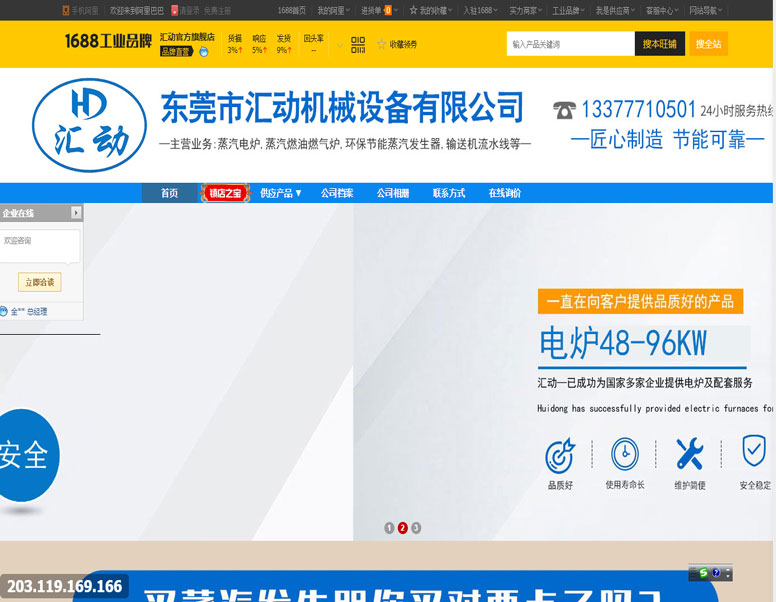Click the 东莞市汇动机械设备有限公司 company title

click(x=342, y=107)
